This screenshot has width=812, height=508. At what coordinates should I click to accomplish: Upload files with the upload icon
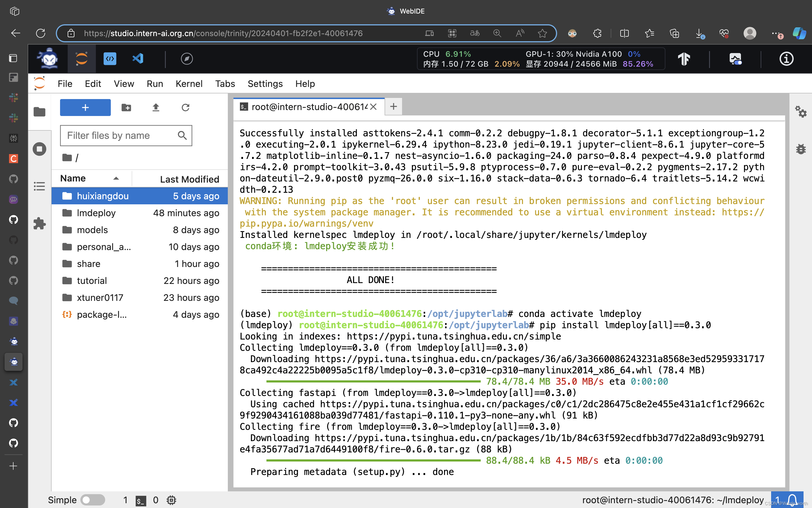coord(156,108)
